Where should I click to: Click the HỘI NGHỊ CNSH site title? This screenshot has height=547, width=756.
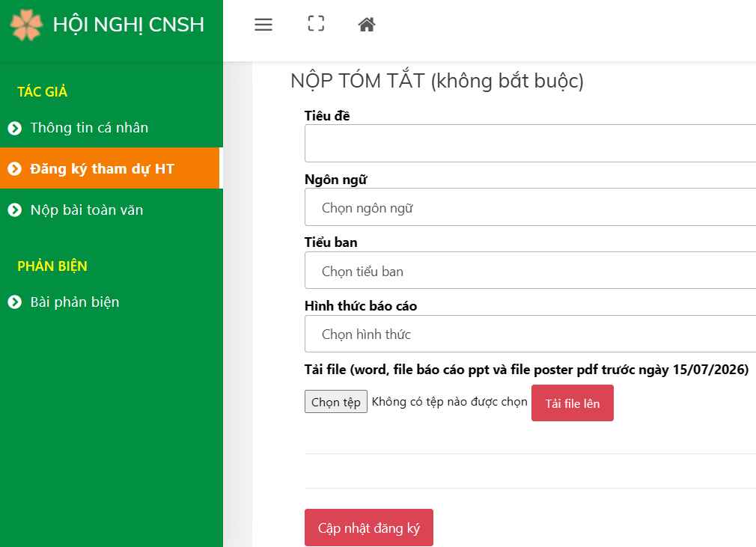[128, 25]
